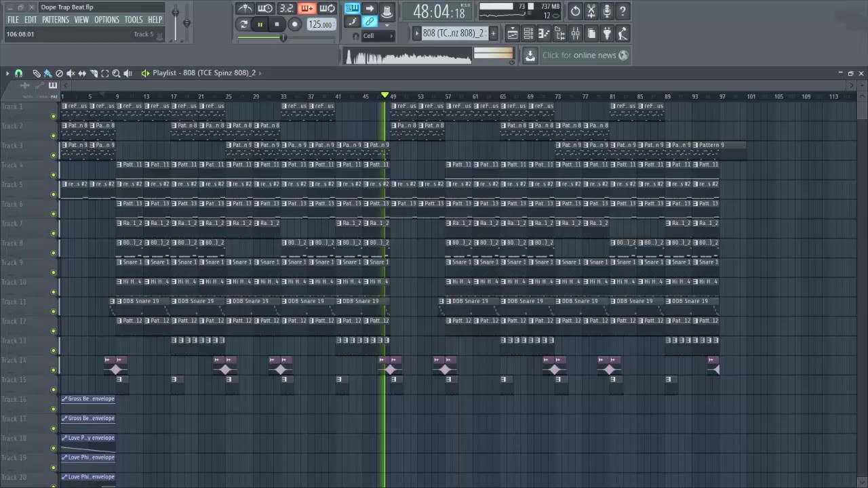Pause playback with the pause button
The height and width of the screenshot is (488, 868).
pyautogui.click(x=260, y=24)
